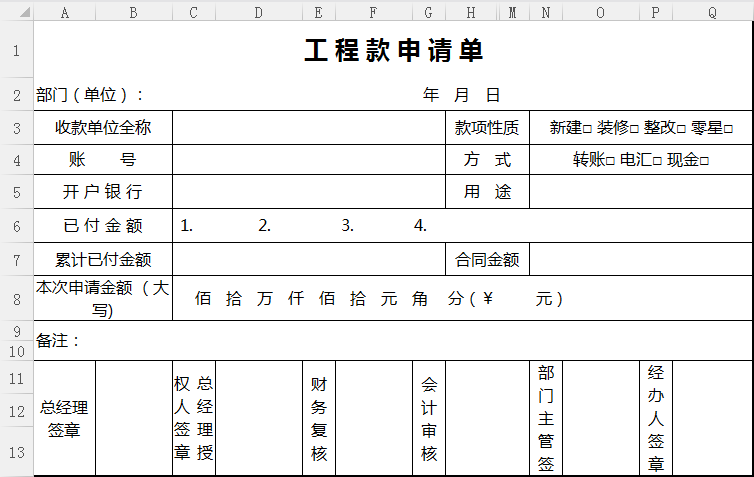
Task: Select column A header
Action: pyautogui.click(x=65, y=12)
